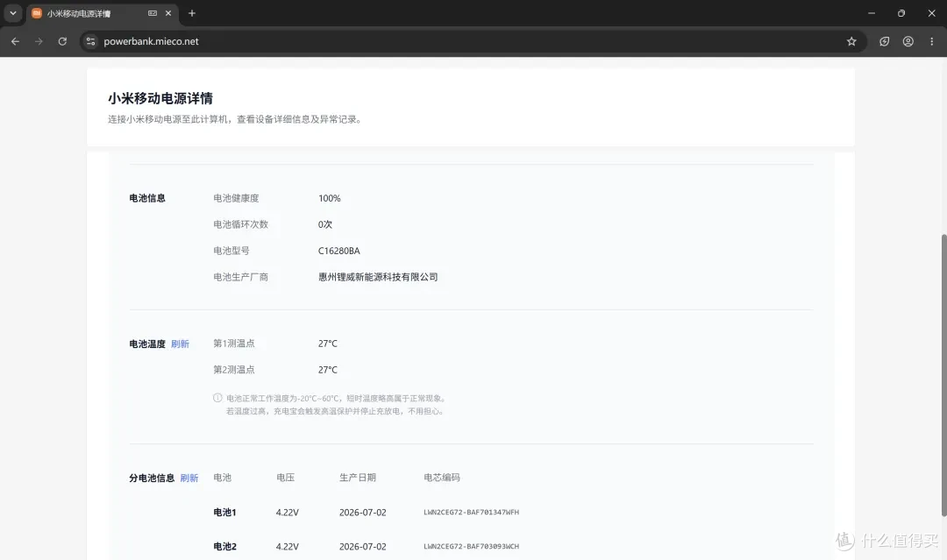
Task: Select the 电池信息 section title
Action: (147, 198)
